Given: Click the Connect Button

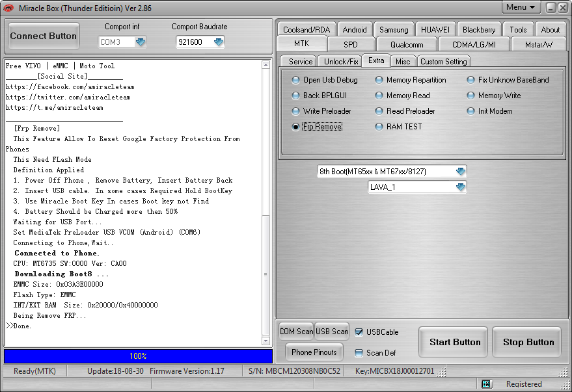Looking at the screenshot, I should (44, 36).
